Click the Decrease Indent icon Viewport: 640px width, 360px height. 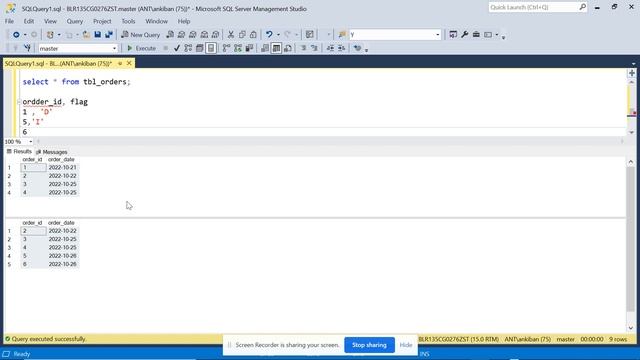pyautogui.click(x=330, y=48)
